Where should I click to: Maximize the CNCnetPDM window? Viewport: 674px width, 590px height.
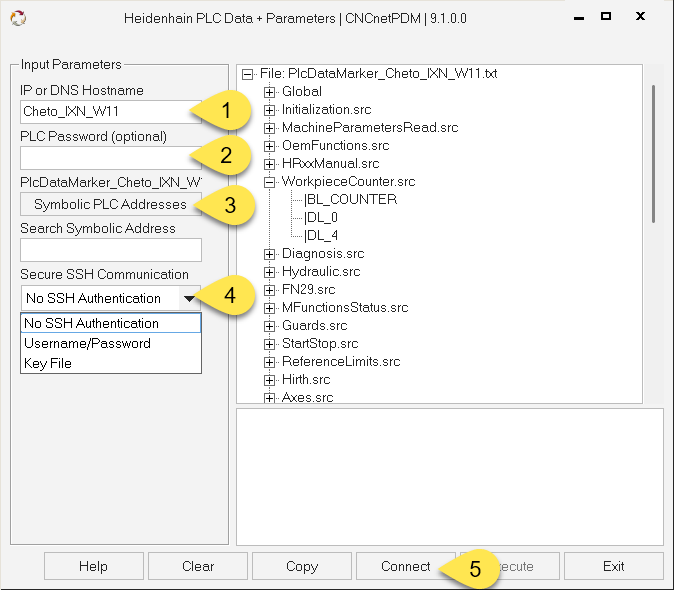pos(606,16)
